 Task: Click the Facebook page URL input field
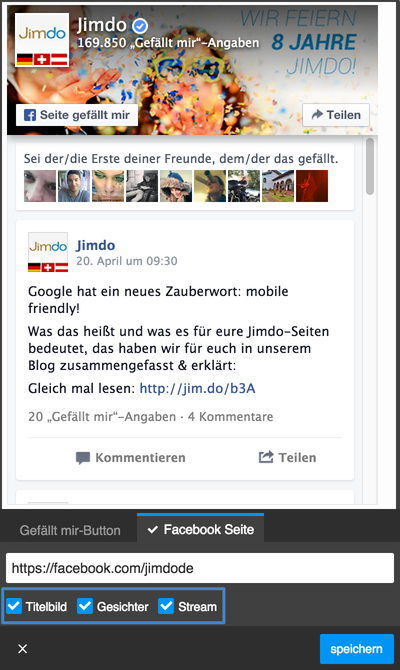click(x=200, y=568)
